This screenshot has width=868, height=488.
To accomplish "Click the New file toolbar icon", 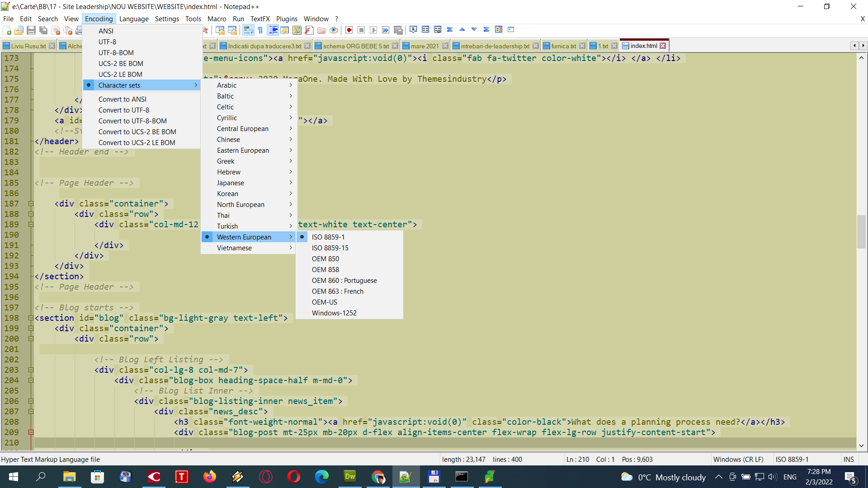I will point(7,30).
